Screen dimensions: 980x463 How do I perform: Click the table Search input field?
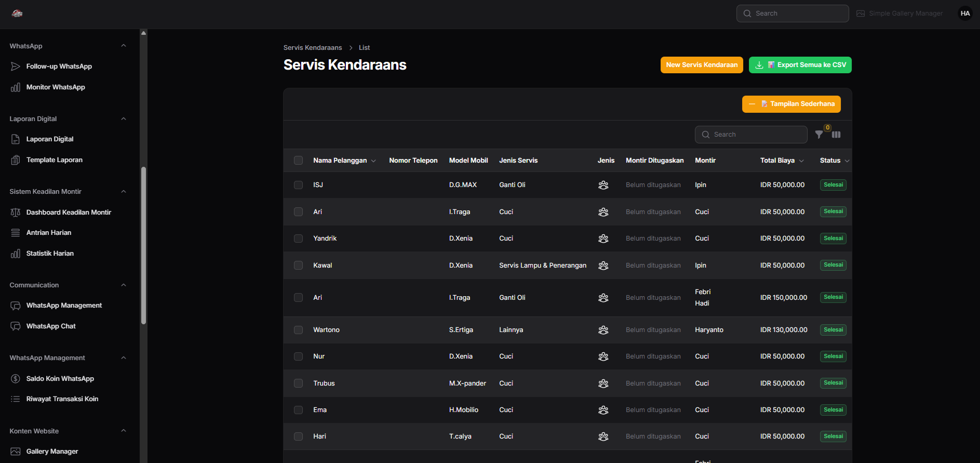click(x=751, y=135)
